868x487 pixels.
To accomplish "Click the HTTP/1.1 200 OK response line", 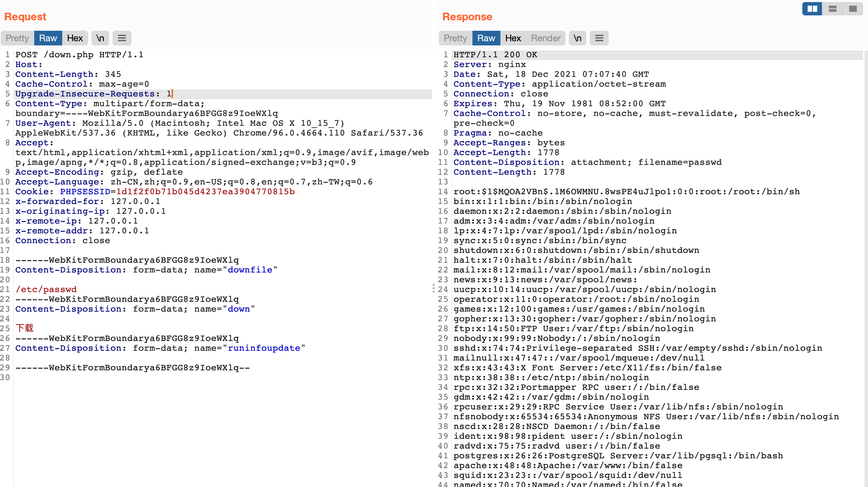I will (x=495, y=54).
